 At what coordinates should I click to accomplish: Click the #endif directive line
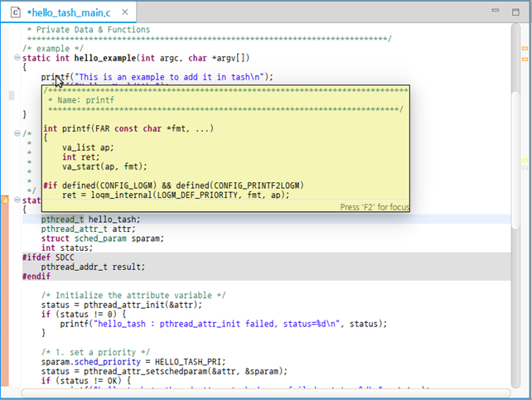[x=36, y=277]
